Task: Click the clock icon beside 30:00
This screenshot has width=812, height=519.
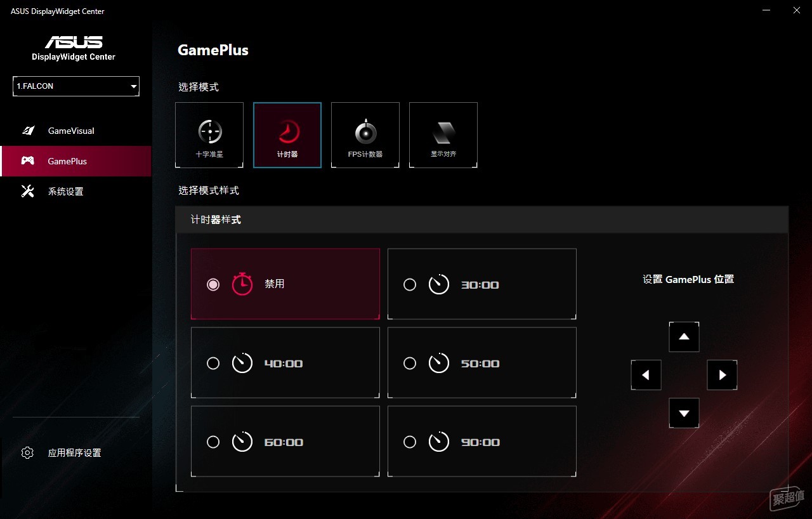Action: click(439, 284)
